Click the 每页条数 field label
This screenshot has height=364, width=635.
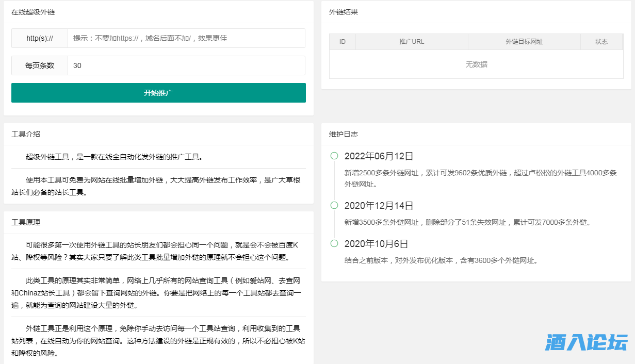(40, 65)
